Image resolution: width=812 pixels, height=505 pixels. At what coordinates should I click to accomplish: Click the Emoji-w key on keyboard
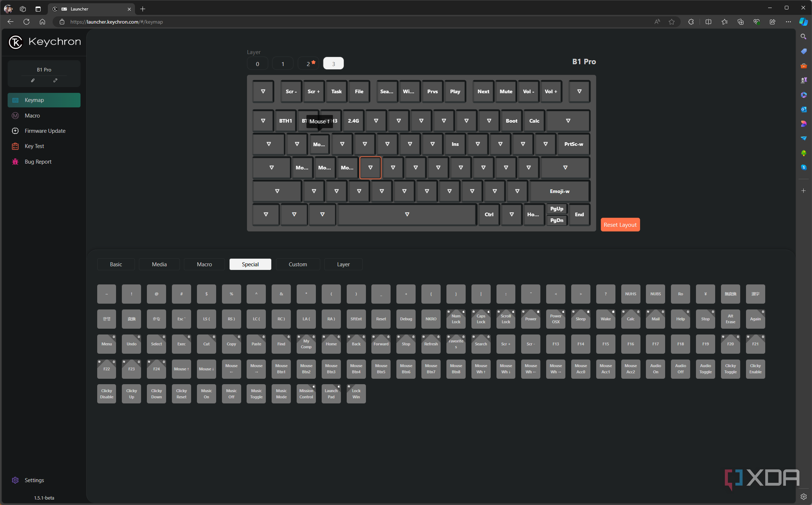[559, 191]
